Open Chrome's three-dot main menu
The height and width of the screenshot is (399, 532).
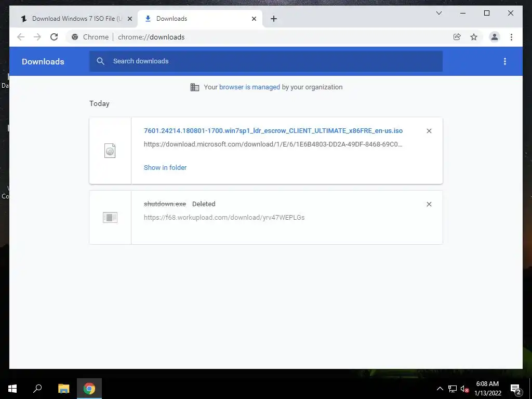coord(511,37)
